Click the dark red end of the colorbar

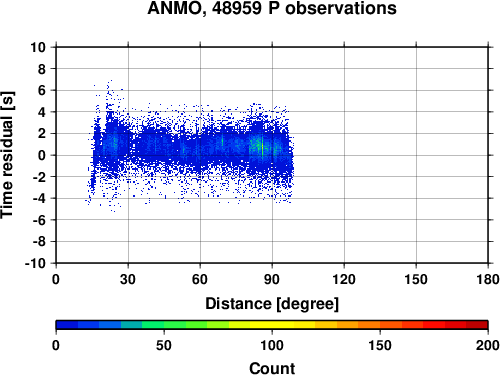click(477, 324)
